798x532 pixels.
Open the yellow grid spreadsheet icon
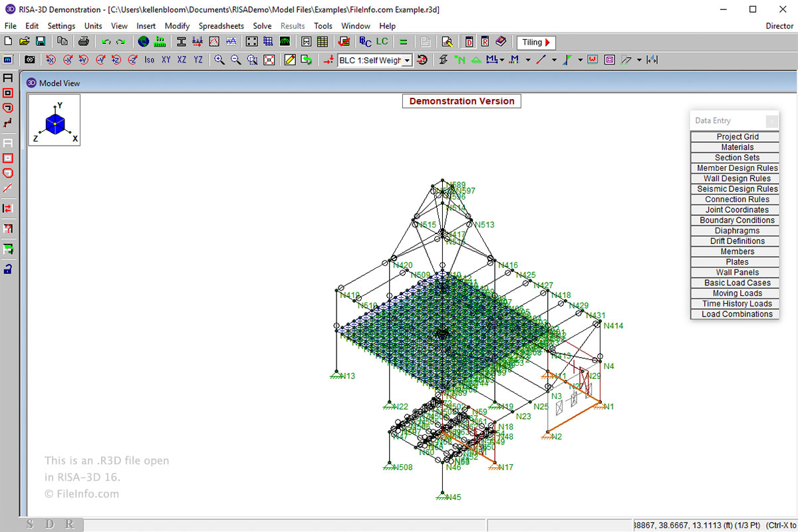323,42
